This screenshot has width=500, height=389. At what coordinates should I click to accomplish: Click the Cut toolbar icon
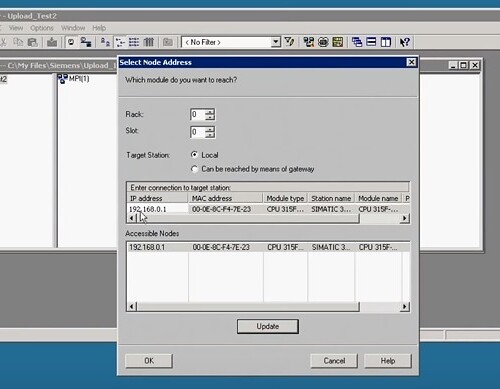(x=3, y=42)
